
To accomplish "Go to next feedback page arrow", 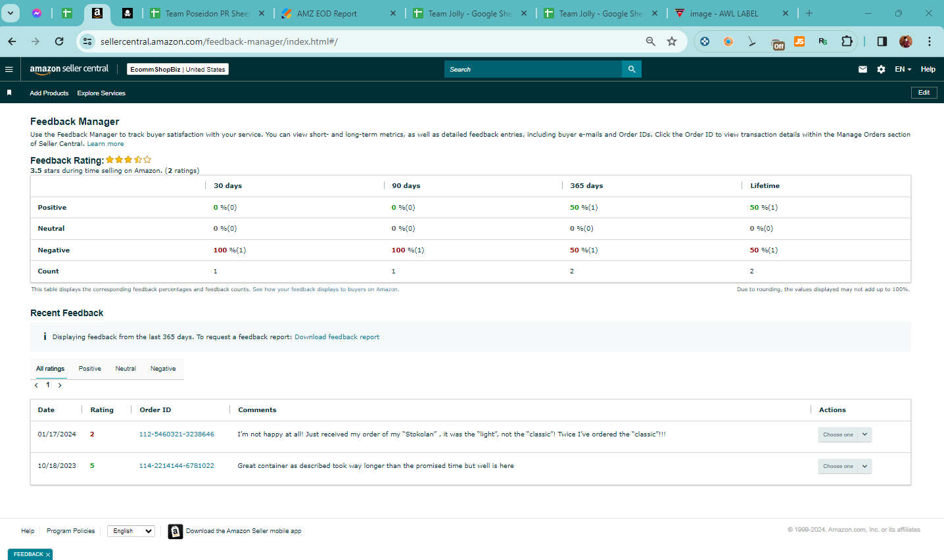I will [60, 386].
